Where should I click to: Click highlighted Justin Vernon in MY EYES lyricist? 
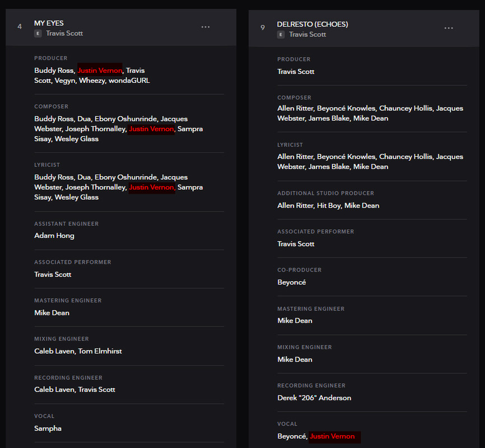tap(152, 188)
